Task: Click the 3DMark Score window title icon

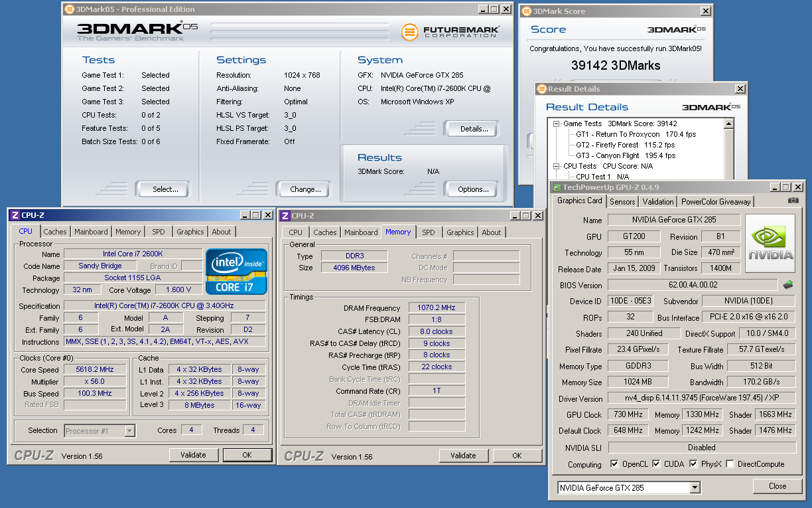Action: [x=527, y=11]
